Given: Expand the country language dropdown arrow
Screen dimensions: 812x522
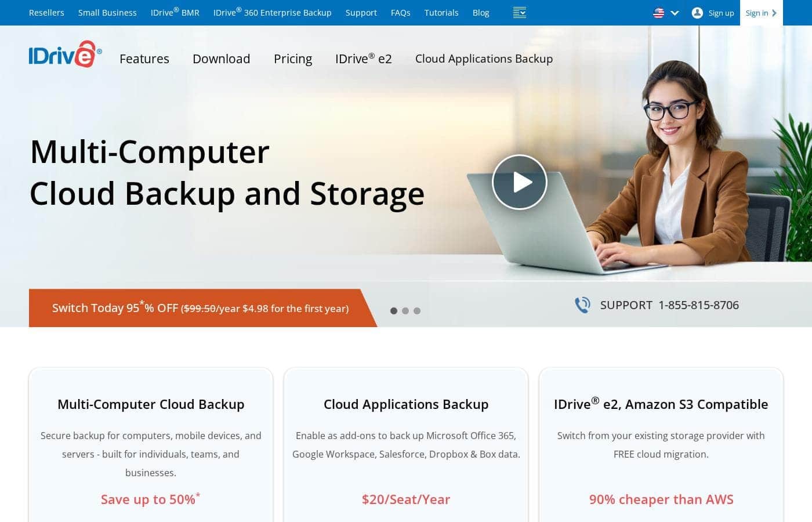Looking at the screenshot, I should click(x=675, y=13).
